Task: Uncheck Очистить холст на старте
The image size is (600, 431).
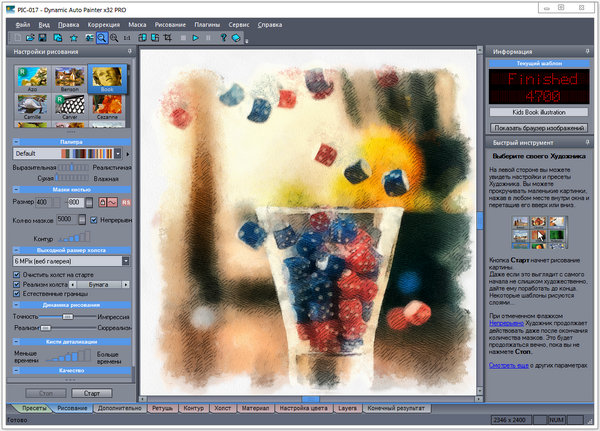Action: tap(17, 273)
